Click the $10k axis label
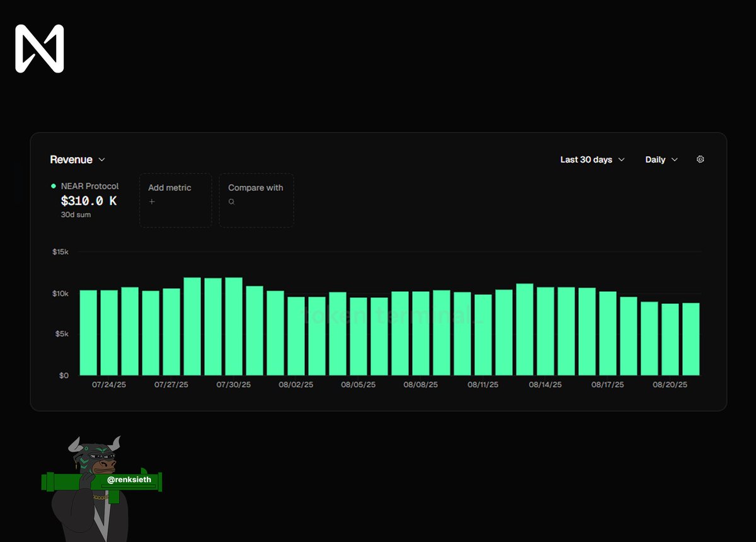This screenshot has width=756, height=542. coord(60,294)
